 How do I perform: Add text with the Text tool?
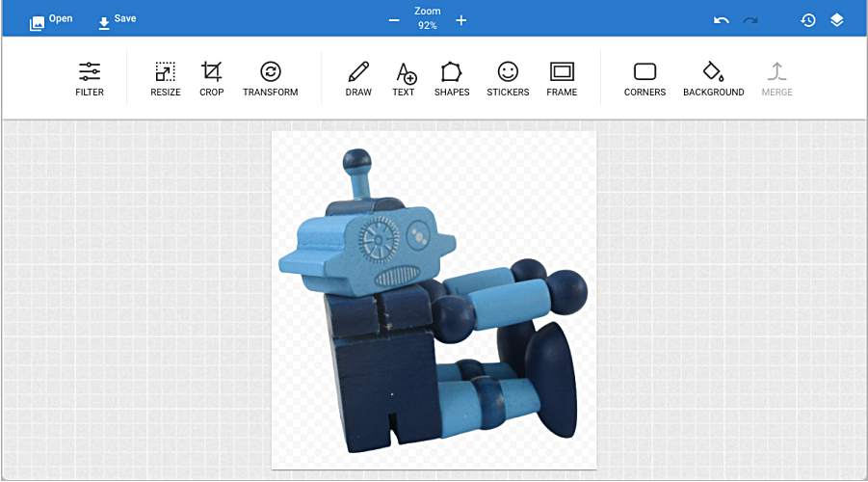[404, 79]
